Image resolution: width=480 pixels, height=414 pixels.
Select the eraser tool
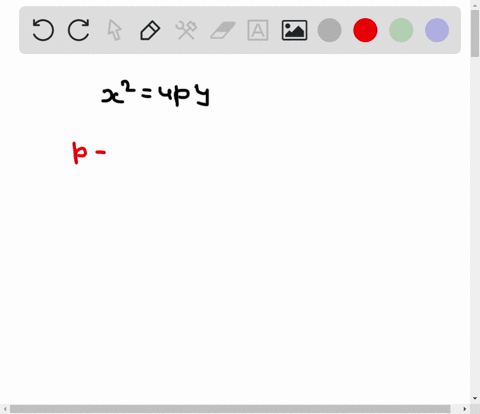pos(223,30)
